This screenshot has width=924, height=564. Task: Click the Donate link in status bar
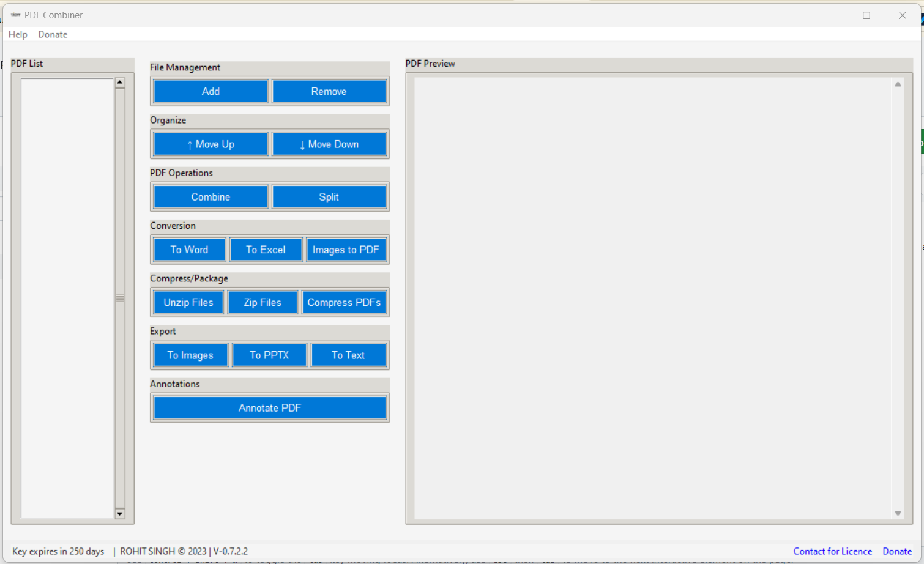897,551
